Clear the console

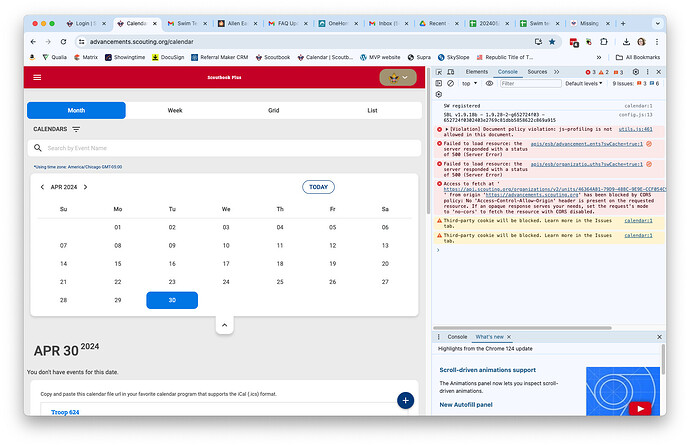click(x=450, y=83)
